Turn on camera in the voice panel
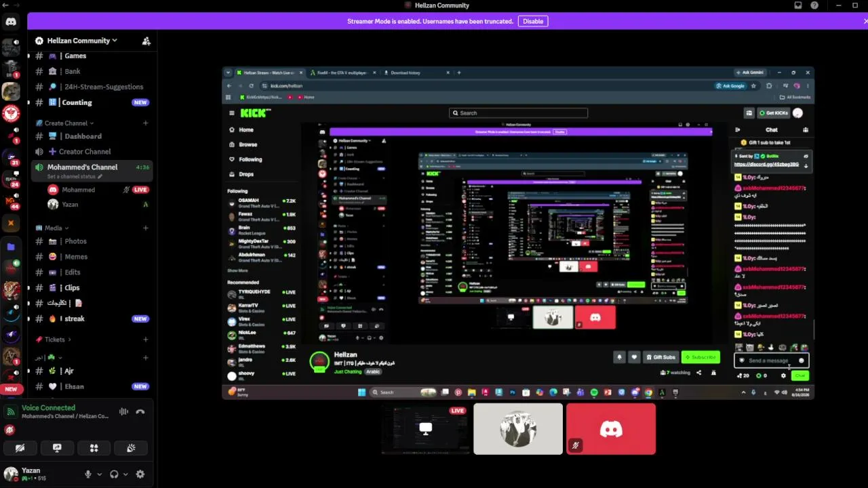The height and width of the screenshot is (488, 868). 20,448
